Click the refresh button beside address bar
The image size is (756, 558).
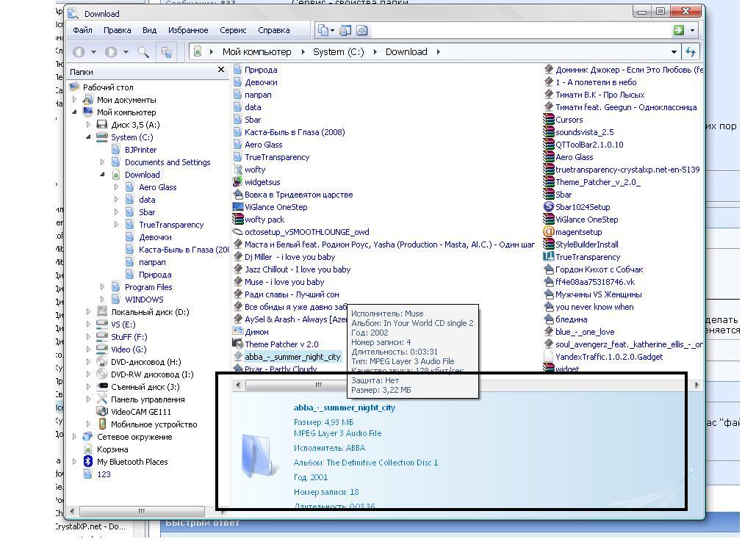click(690, 52)
